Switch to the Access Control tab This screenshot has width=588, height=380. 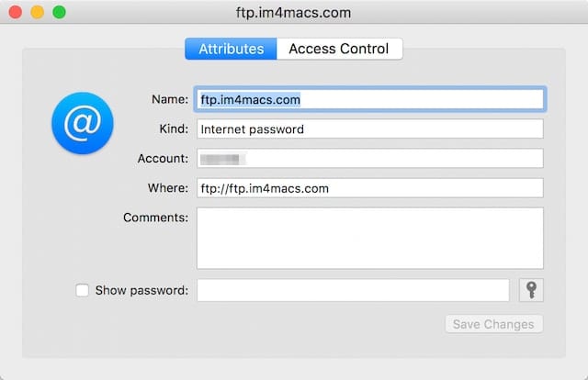[x=339, y=49]
